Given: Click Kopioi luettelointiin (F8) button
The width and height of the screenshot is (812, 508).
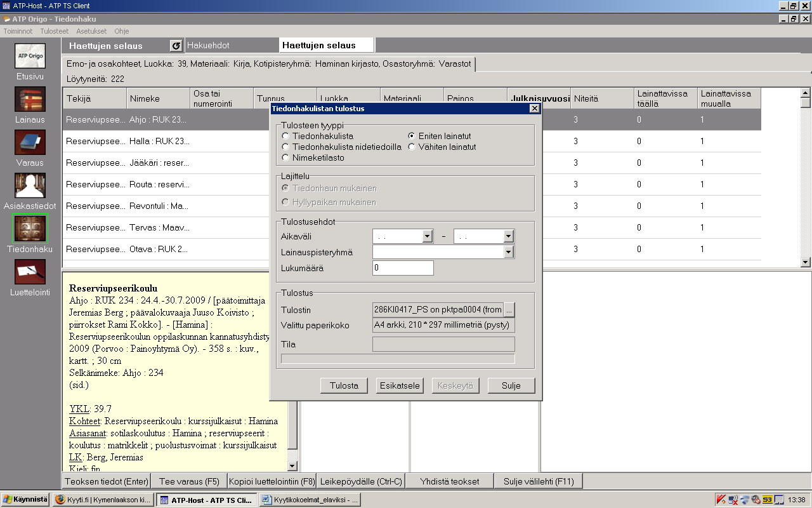Looking at the screenshot, I should click(x=272, y=481).
